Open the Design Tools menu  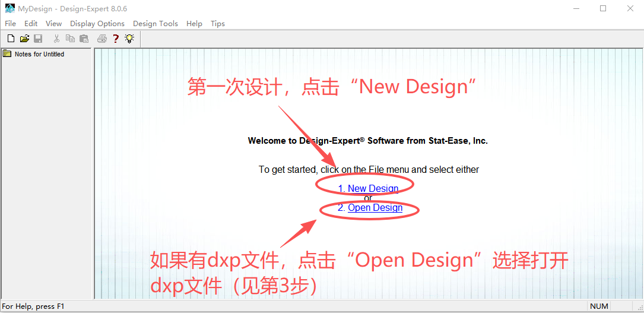[155, 24]
